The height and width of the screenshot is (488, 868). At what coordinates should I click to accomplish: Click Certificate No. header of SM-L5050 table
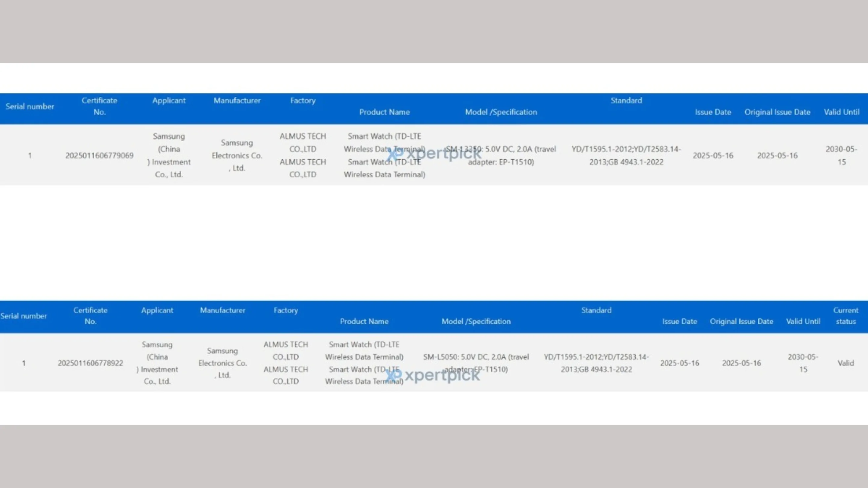pos(90,316)
